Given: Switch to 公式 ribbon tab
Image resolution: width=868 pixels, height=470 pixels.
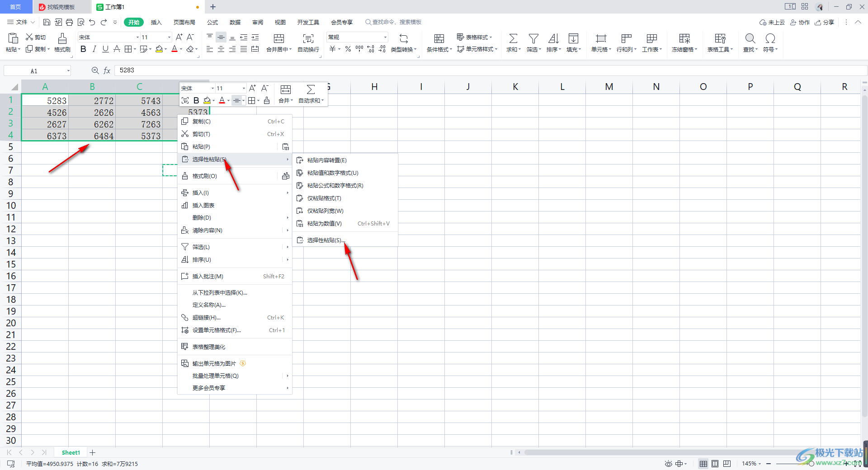Looking at the screenshot, I should 212,22.
